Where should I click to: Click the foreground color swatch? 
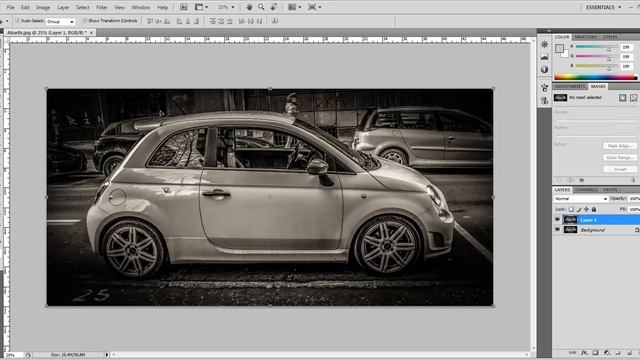pyautogui.click(x=559, y=48)
